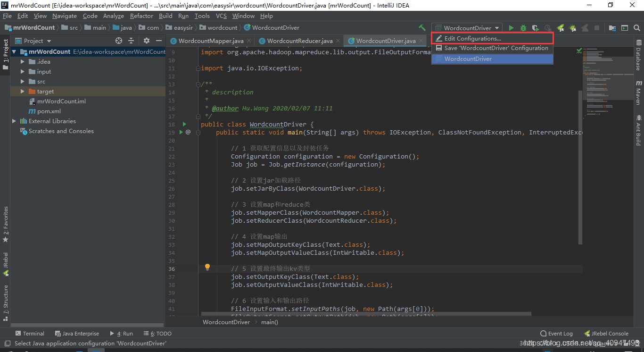Viewport: 644px width, 352px height.
Task: Open the Maven tool window
Action: pos(639,92)
